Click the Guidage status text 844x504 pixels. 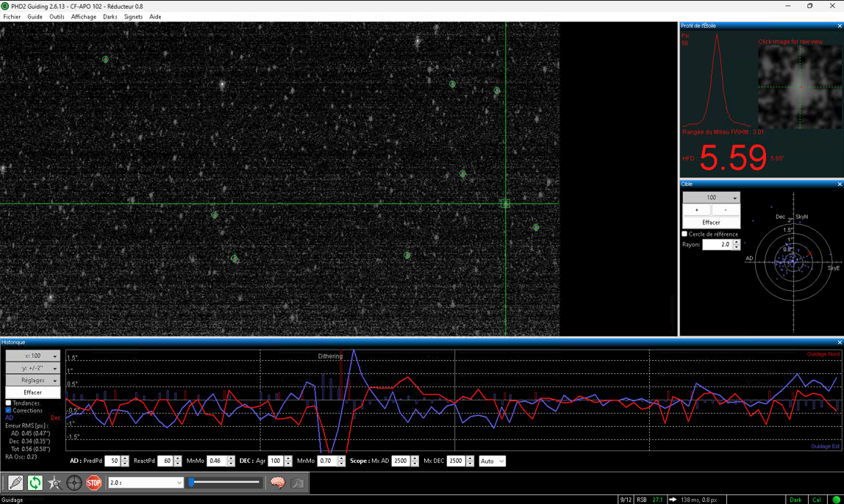pos(12,500)
